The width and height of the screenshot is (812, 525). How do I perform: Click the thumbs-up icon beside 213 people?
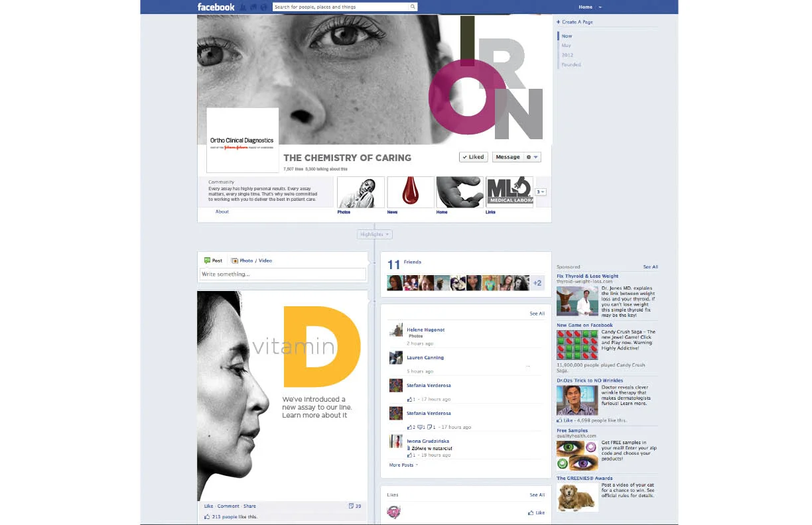pos(207,516)
